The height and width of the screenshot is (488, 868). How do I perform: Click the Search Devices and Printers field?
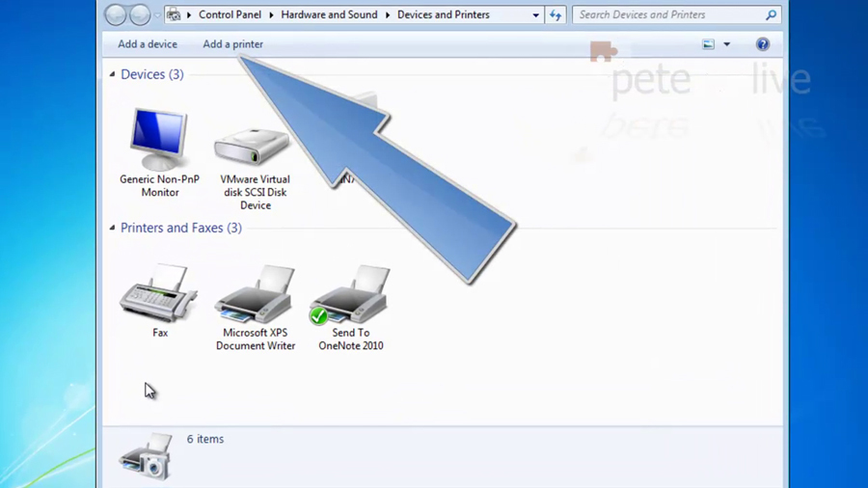[676, 14]
